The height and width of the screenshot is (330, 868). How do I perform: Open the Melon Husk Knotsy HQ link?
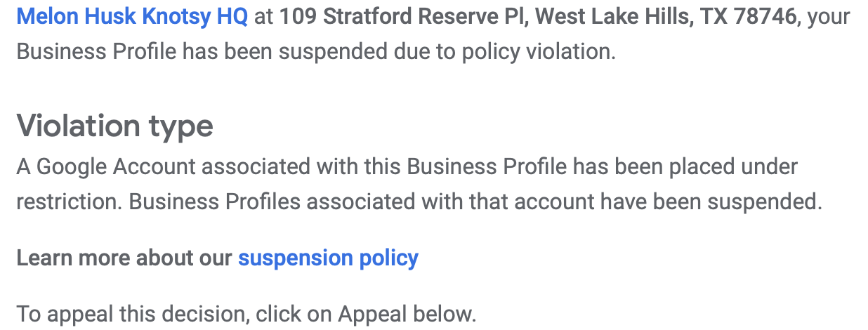click(132, 16)
